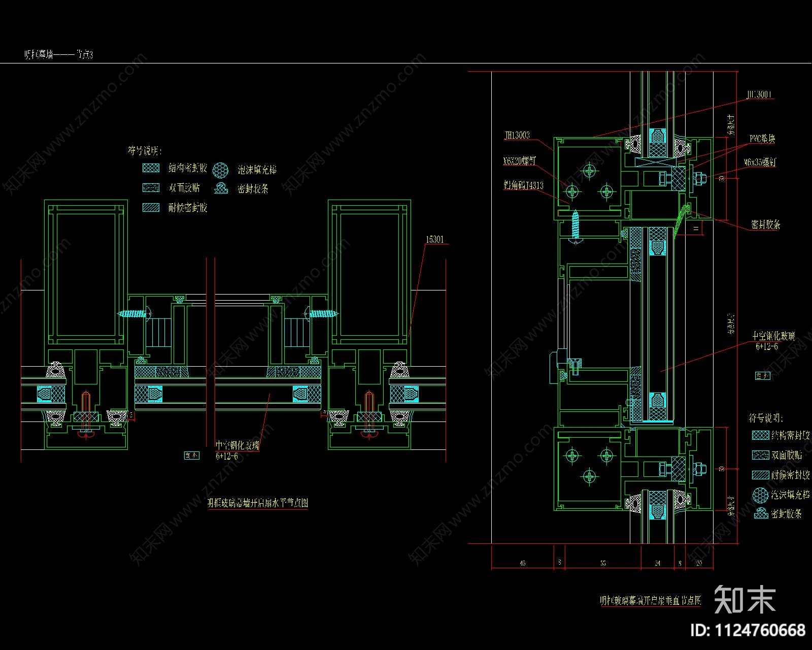Select the sheet title text ending in 节点3
812x650 pixels.
point(59,55)
